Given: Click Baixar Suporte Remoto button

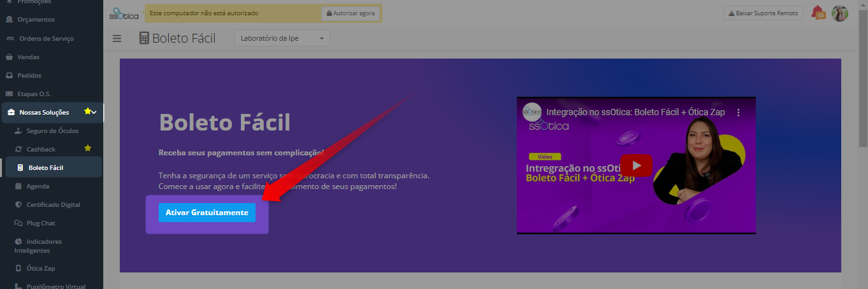Looking at the screenshot, I should pos(763,13).
